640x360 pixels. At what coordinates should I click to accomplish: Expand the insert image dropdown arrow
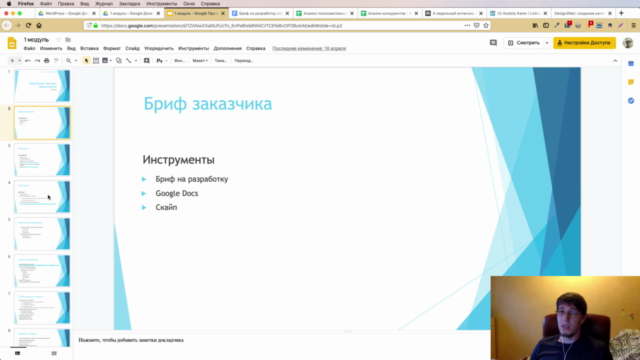pos(111,60)
